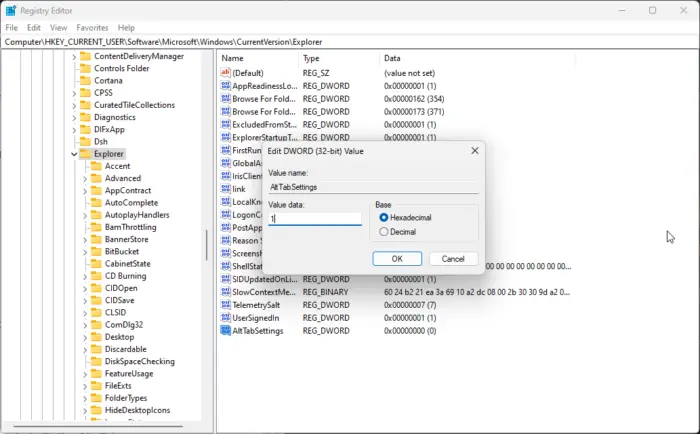Select the AltTabSettings DWORD value icon
The height and width of the screenshot is (434, 700).
click(225, 330)
